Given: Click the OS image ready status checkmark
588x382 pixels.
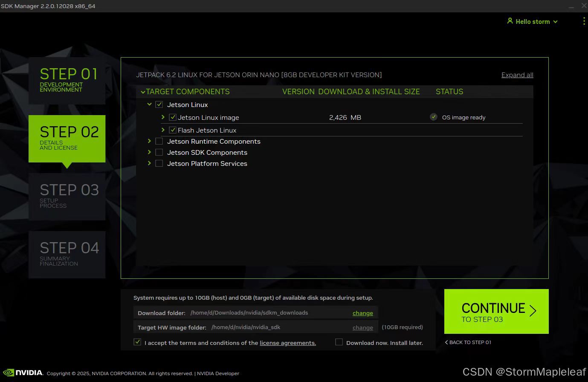Looking at the screenshot, I should click(x=434, y=117).
